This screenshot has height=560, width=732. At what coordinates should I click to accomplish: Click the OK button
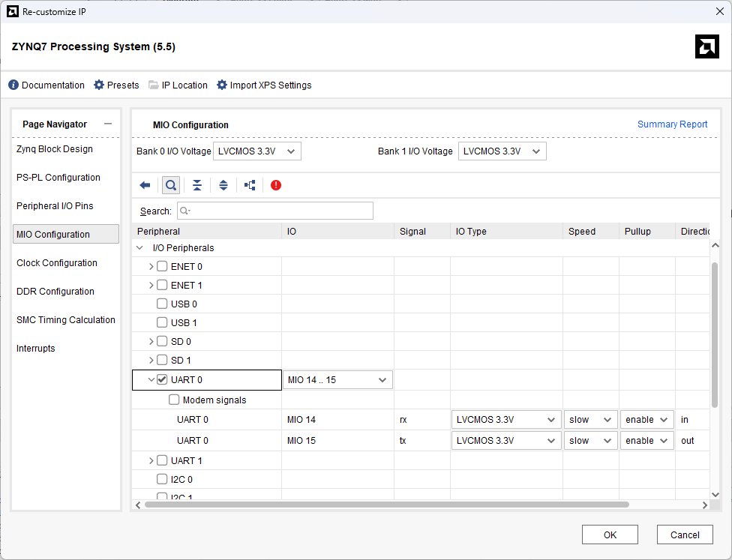coord(610,535)
